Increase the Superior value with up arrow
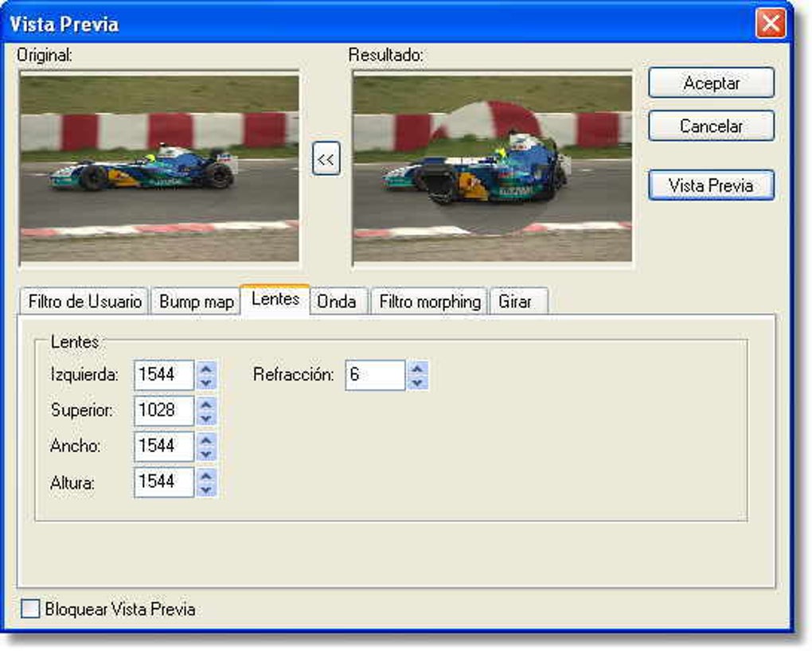812x651 pixels. pos(206,403)
